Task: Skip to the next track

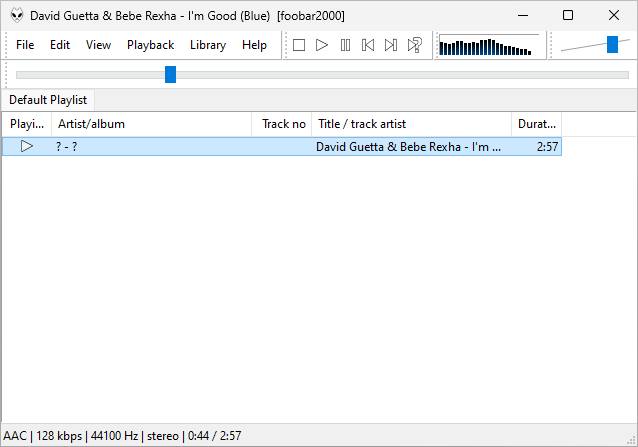Action: pyautogui.click(x=391, y=45)
